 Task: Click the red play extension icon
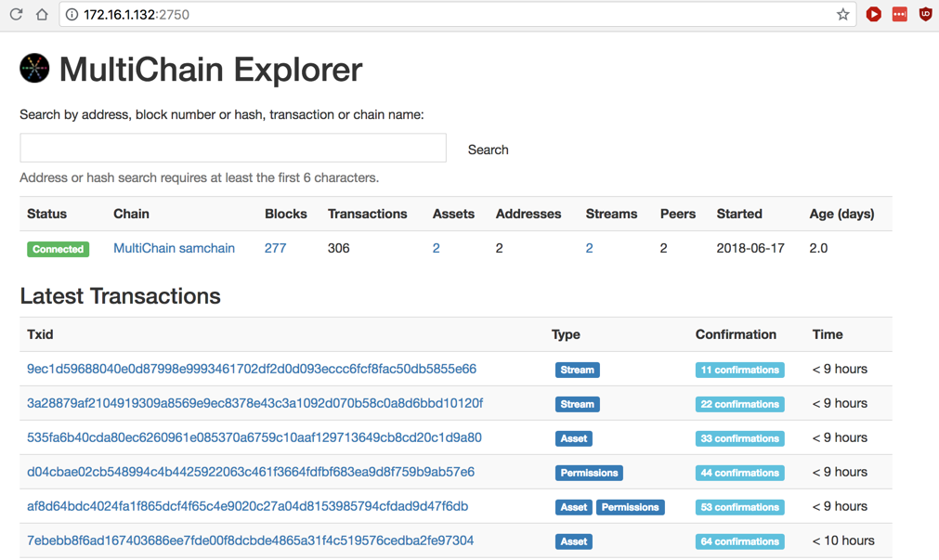coord(873,15)
